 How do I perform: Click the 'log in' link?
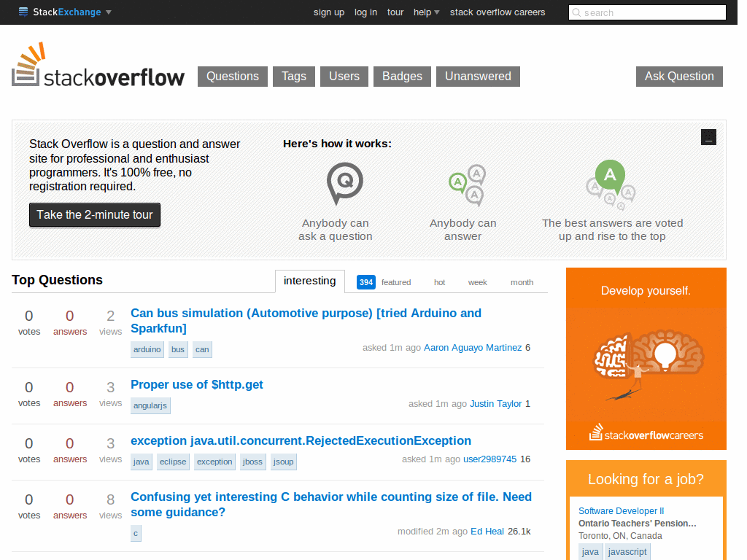point(365,12)
